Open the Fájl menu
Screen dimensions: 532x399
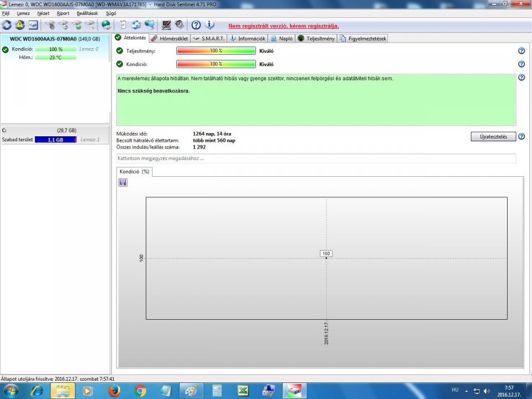point(6,13)
